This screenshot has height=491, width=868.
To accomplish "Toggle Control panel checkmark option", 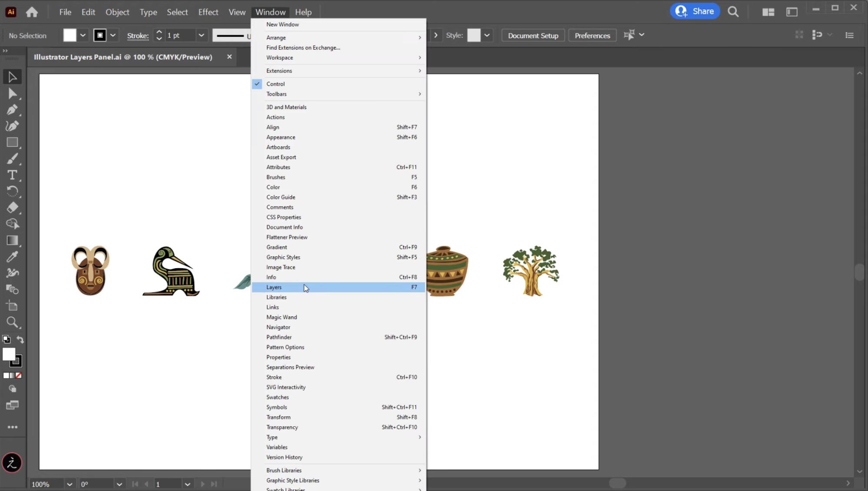I will click(275, 83).
